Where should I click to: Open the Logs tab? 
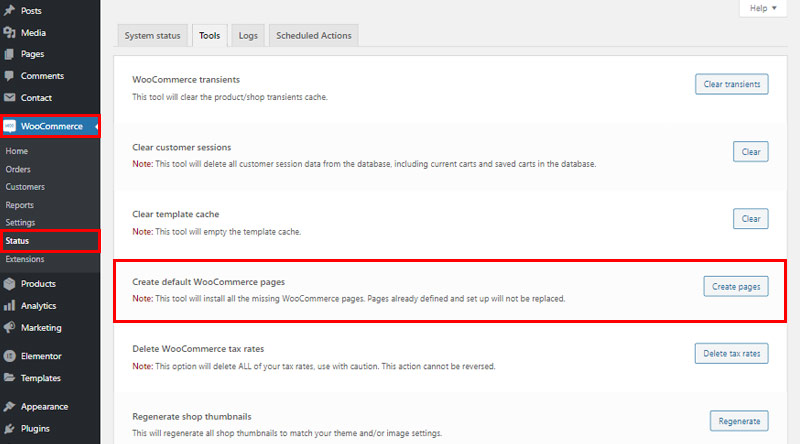point(248,36)
